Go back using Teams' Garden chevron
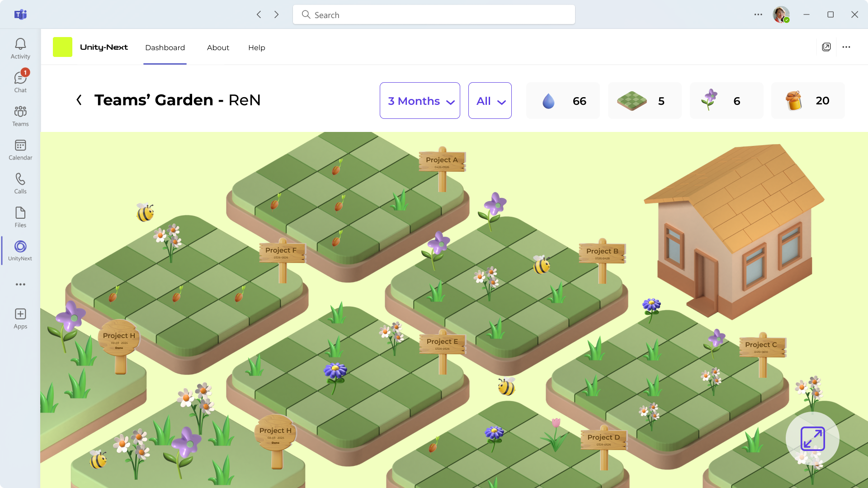This screenshot has height=488, width=868. (79, 100)
